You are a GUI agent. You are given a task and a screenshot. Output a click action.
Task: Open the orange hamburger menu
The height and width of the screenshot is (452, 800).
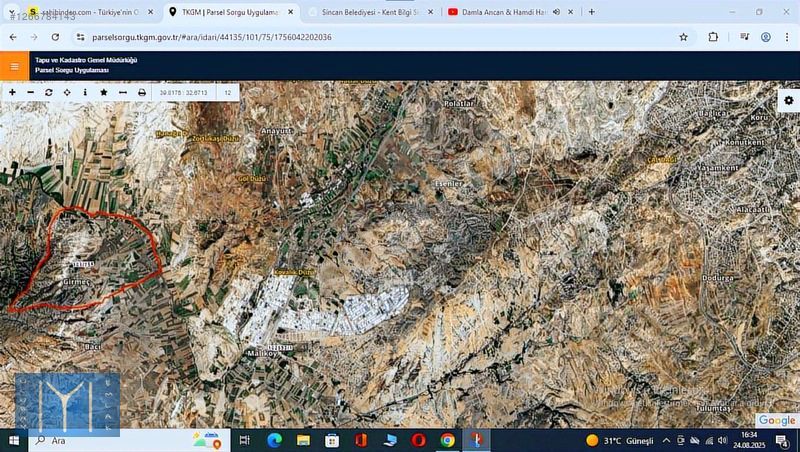tap(14, 67)
